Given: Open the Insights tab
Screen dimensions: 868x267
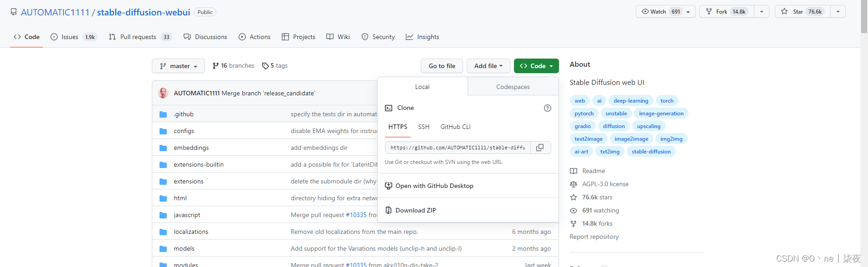Looking at the screenshot, I should click(x=423, y=37).
